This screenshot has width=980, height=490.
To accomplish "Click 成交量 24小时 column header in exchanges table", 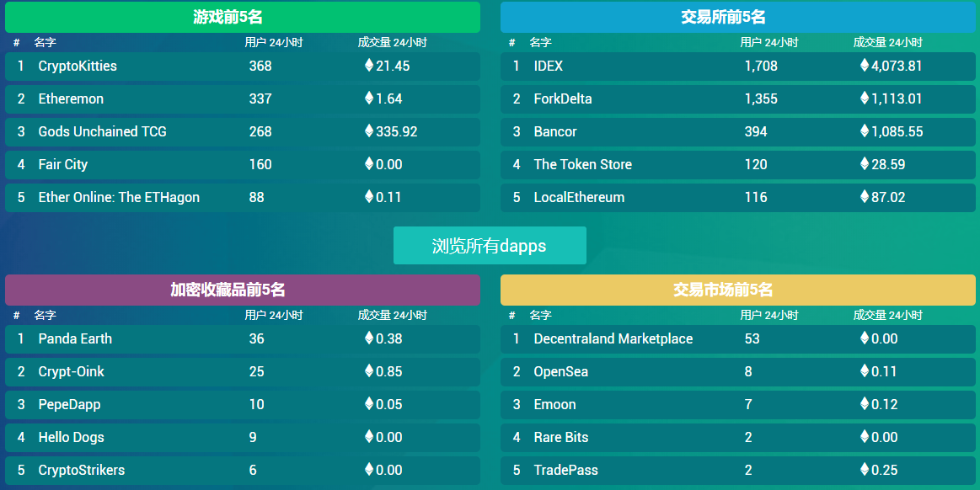I will click(x=887, y=42).
